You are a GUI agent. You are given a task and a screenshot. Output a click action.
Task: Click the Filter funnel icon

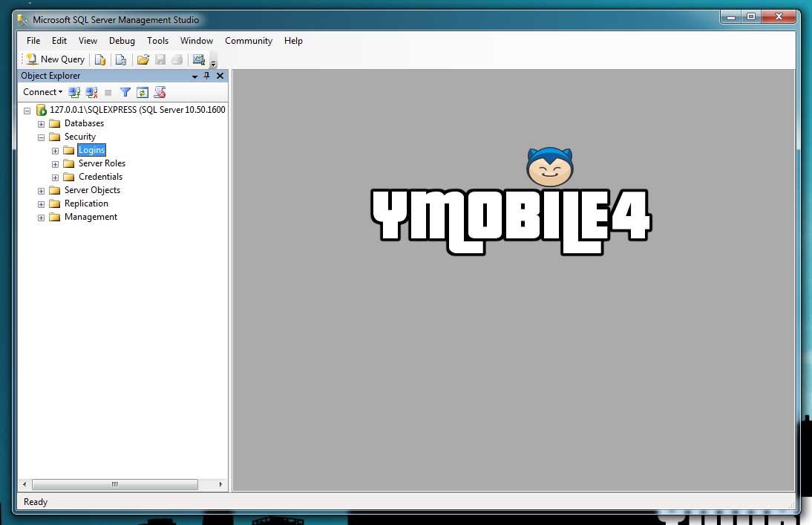point(125,92)
